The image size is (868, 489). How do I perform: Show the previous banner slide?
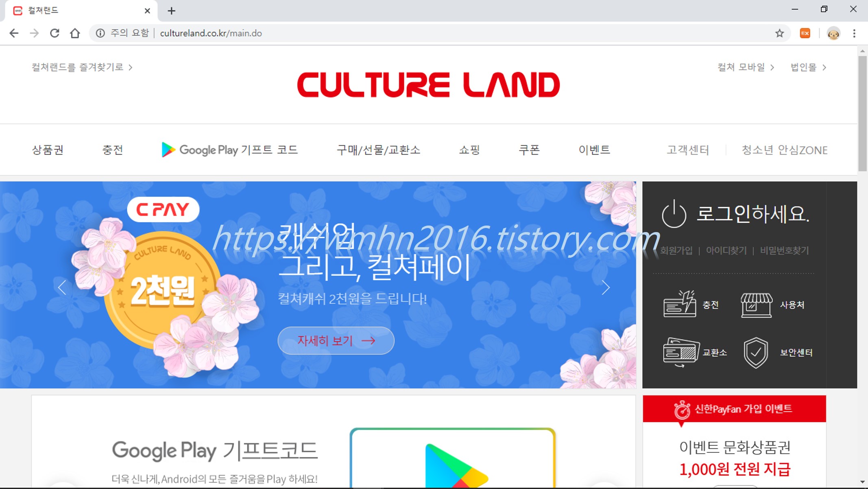coord(62,287)
